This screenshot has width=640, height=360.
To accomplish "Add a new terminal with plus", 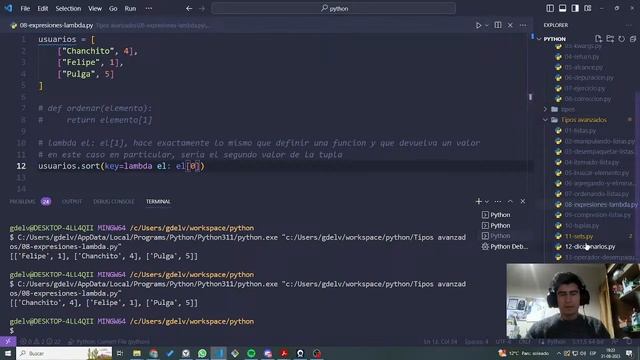I will pos(478,201).
